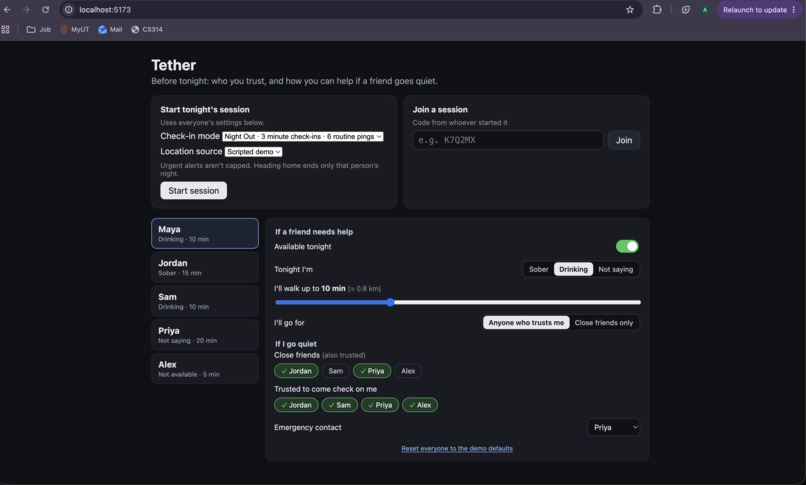Toggle Alex chip under Close friends
Viewport: 806px width, 485px height.
click(408, 371)
